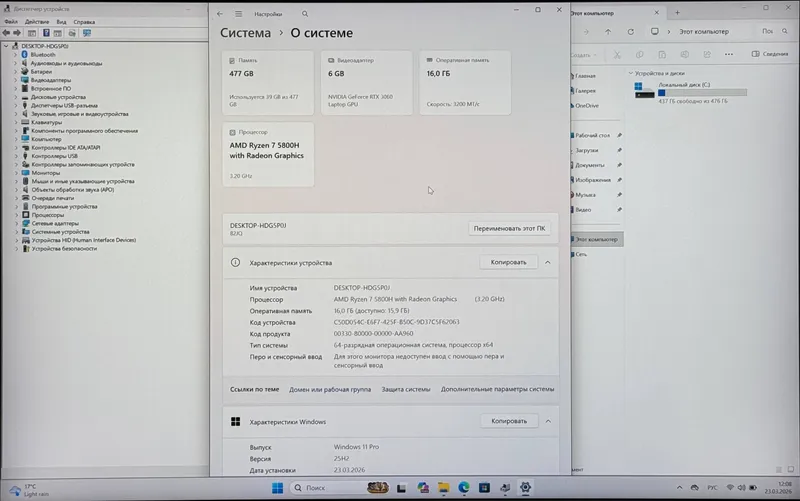Click the Память 477 GB card
This screenshot has height=501, width=800.
pyautogui.click(x=268, y=83)
